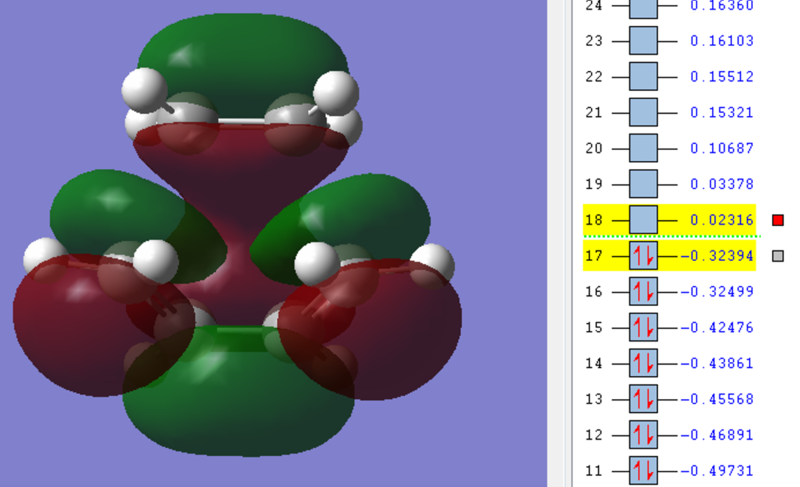
Task: Select the occupied box of orbital 11
Action: click(643, 470)
